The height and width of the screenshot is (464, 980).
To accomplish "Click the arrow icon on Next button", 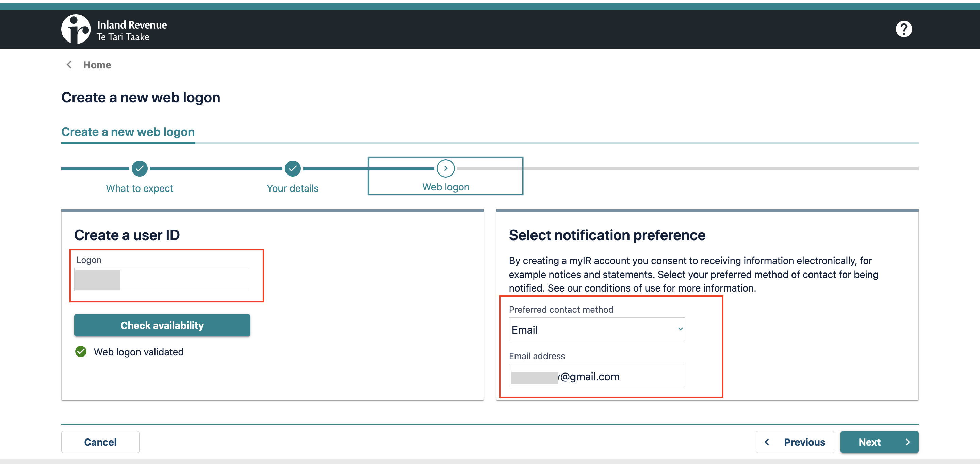I will [x=907, y=442].
